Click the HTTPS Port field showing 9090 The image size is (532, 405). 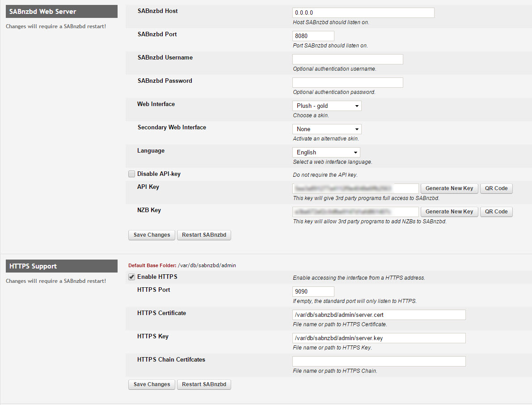[313, 291]
